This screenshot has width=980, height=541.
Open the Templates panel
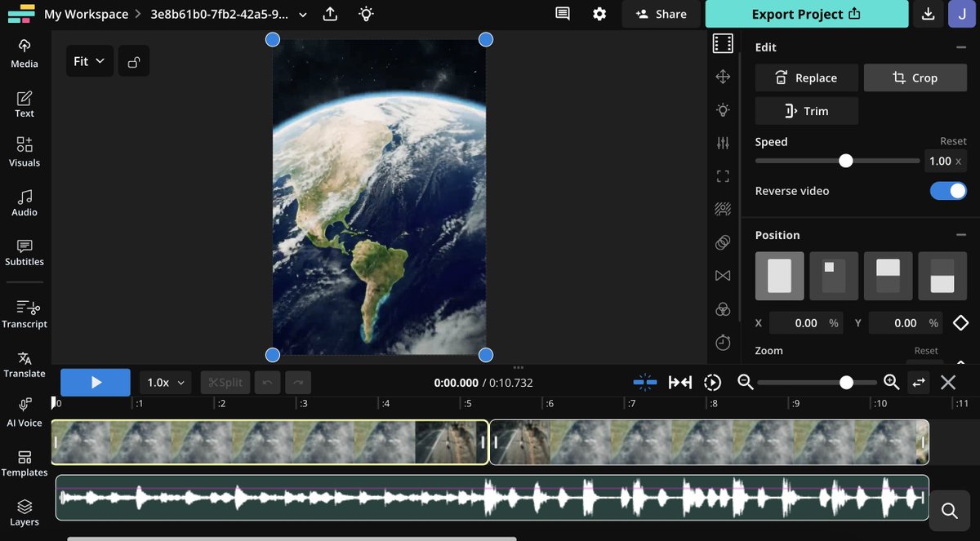click(24, 463)
